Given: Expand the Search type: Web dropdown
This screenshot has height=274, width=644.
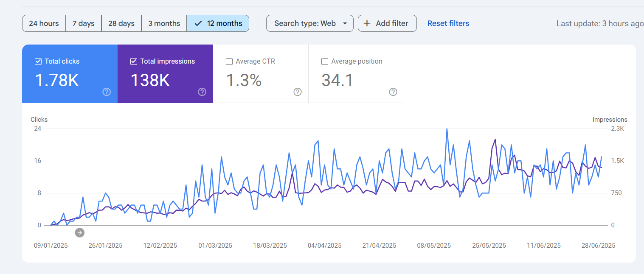Looking at the screenshot, I should pos(309,23).
